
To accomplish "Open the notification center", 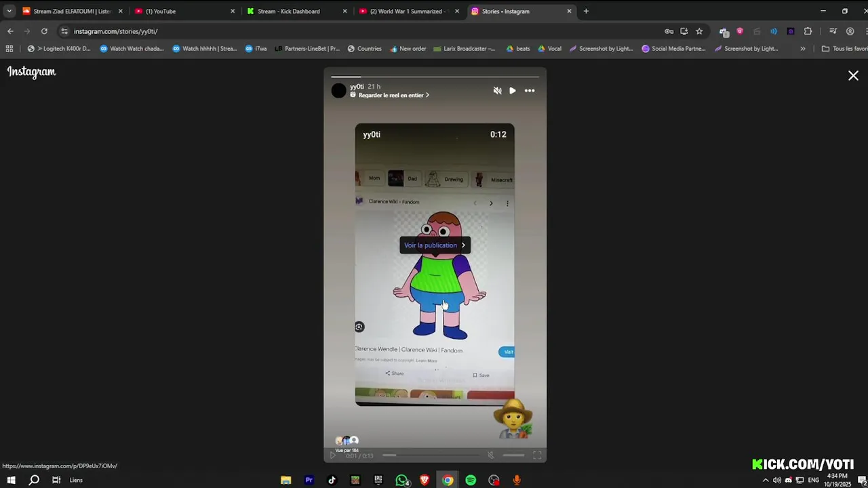I will (861, 480).
